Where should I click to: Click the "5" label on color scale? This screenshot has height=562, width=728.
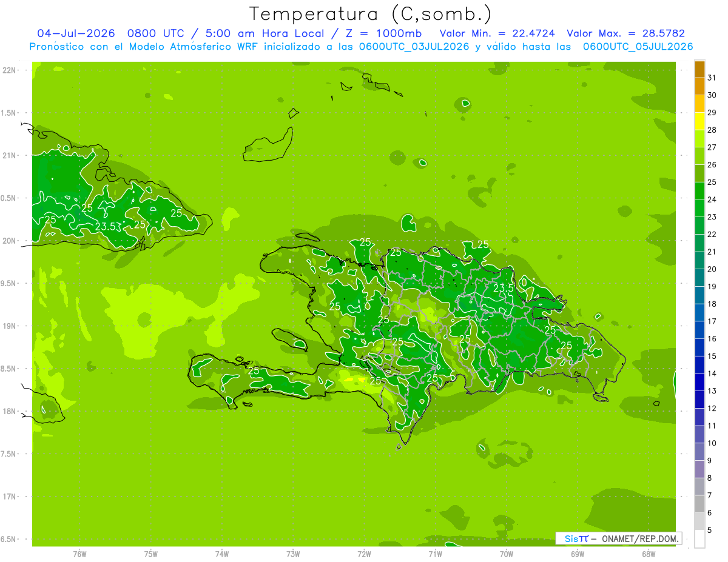pyautogui.click(x=710, y=530)
